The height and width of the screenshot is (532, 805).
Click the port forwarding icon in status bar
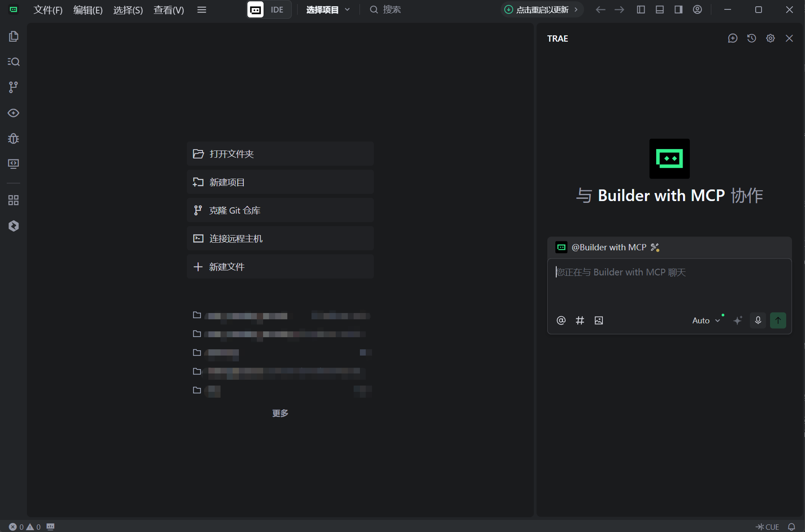coord(51,527)
